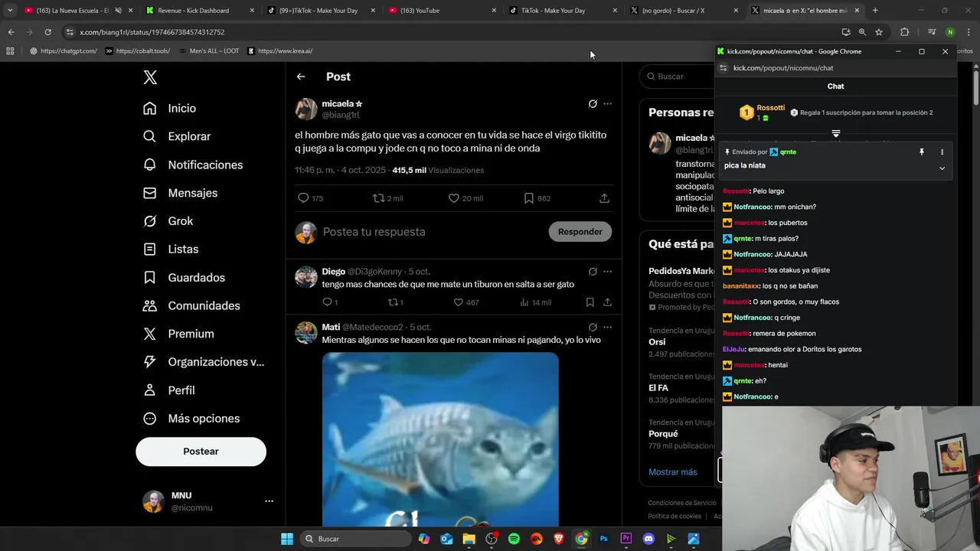
Task: Switch to (99+) TikTok - Make Your Day tab
Action: [x=321, y=11]
